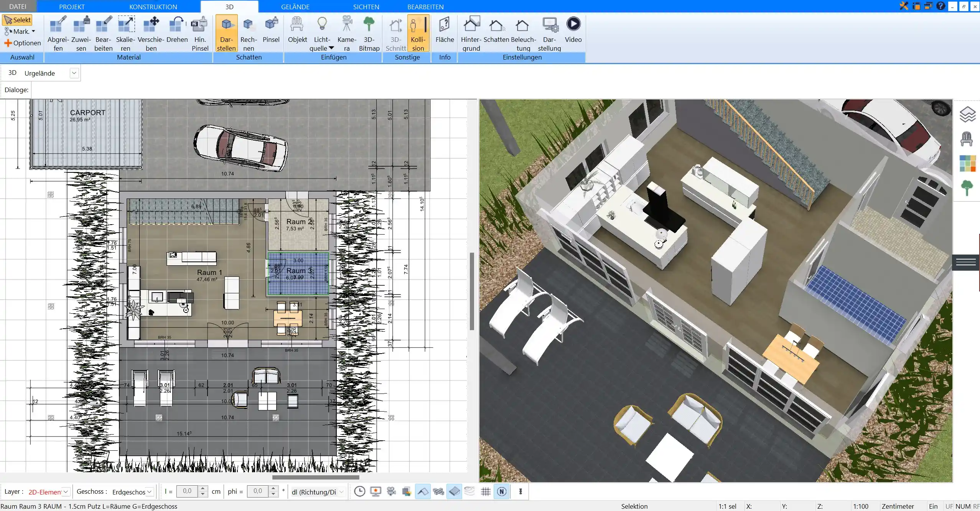Viewport: 980px width, 511px height.
Task: Switch to the SICHTEN tab
Action: click(366, 7)
